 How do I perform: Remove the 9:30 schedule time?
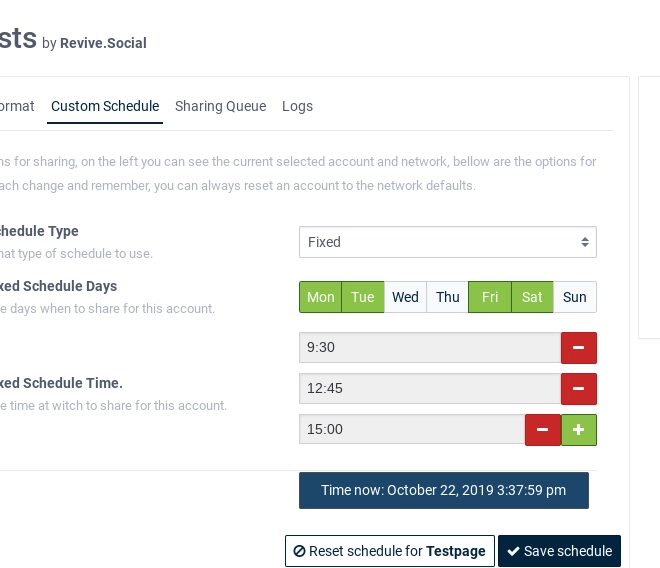click(578, 347)
